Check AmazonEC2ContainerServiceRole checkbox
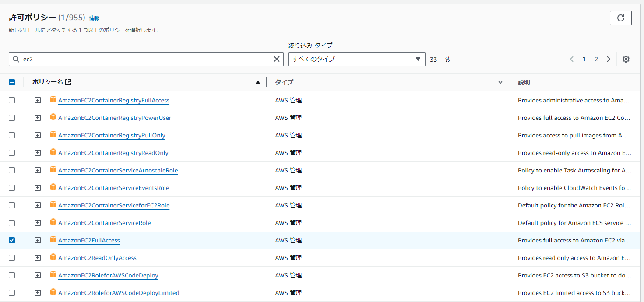 (x=12, y=223)
